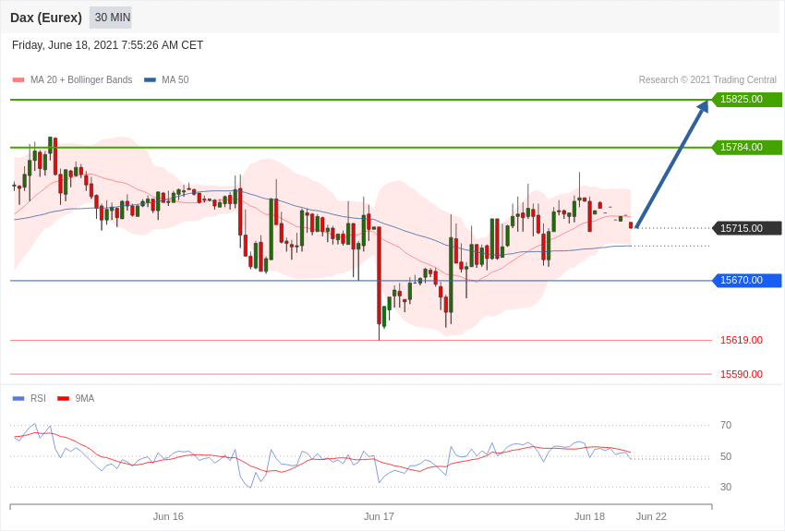Click the RSI 70 level label
This screenshot has height=532, width=785.
coord(726,426)
